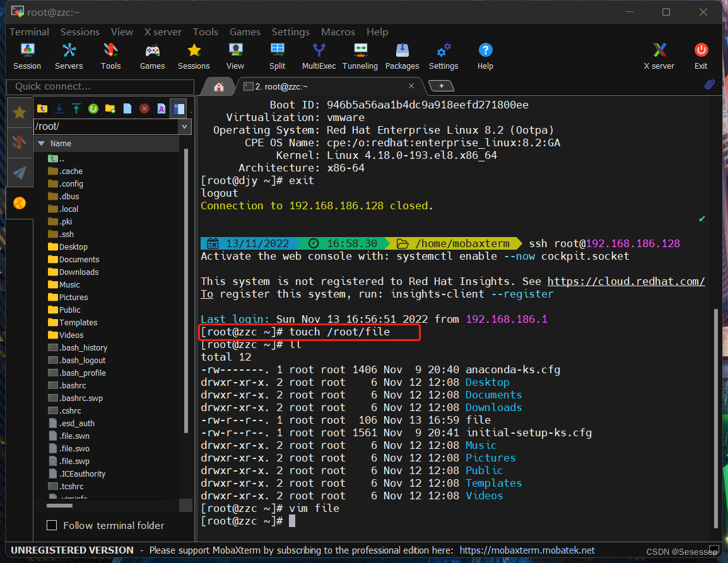Click the View toolbar icon
Image resolution: width=728 pixels, height=563 pixels.
(235, 56)
